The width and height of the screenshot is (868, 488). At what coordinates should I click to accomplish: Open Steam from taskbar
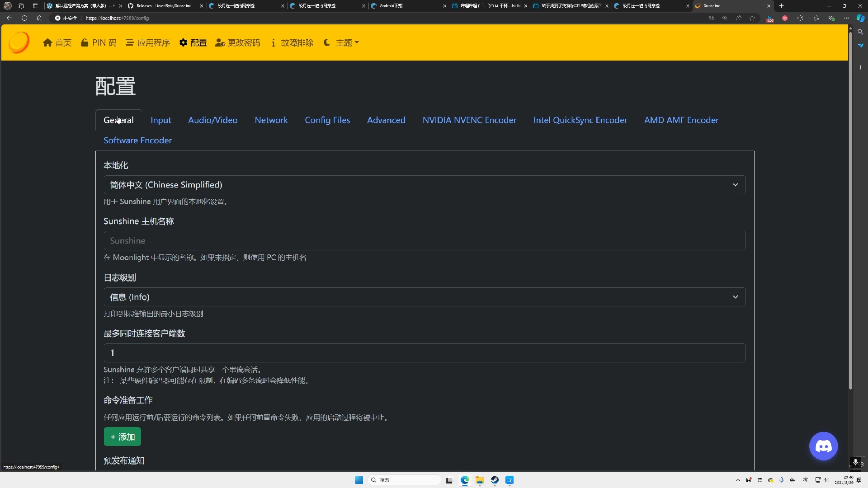pos(495,480)
